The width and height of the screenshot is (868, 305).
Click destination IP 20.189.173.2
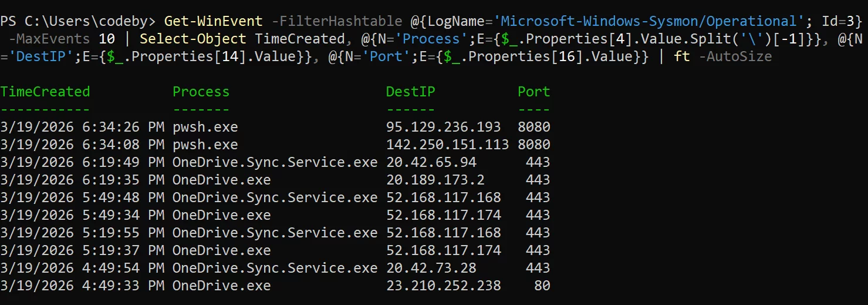point(435,180)
